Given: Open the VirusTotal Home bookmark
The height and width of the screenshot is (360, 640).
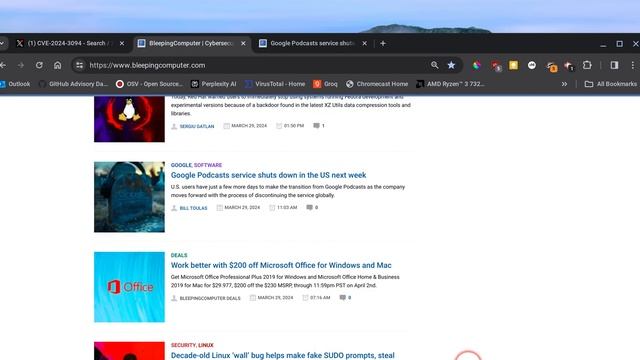Looking at the screenshot, I should point(275,84).
